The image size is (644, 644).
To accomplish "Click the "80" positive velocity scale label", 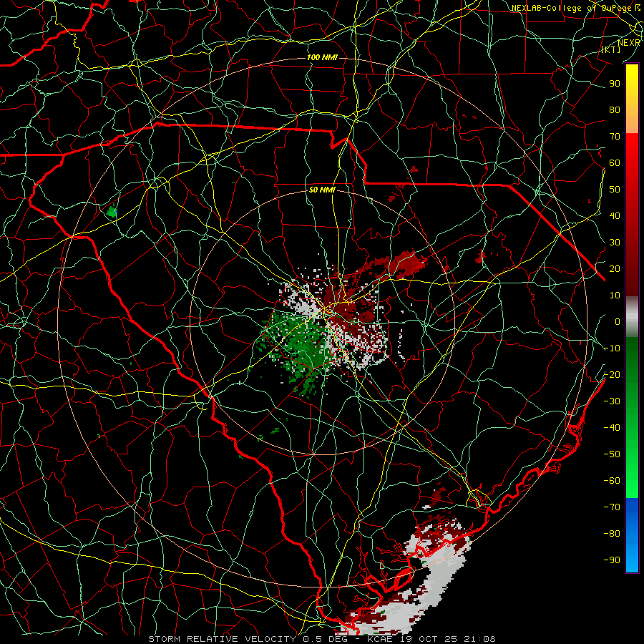I will (x=615, y=109).
